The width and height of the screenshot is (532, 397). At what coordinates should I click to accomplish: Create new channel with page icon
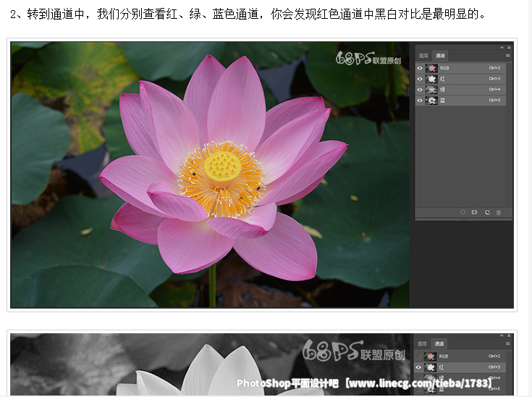[487, 212]
